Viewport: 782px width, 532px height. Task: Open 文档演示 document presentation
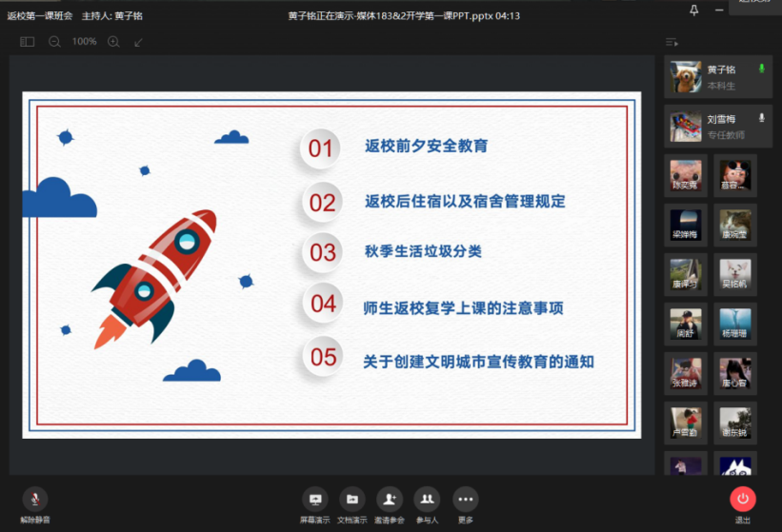pyautogui.click(x=351, y=500)
